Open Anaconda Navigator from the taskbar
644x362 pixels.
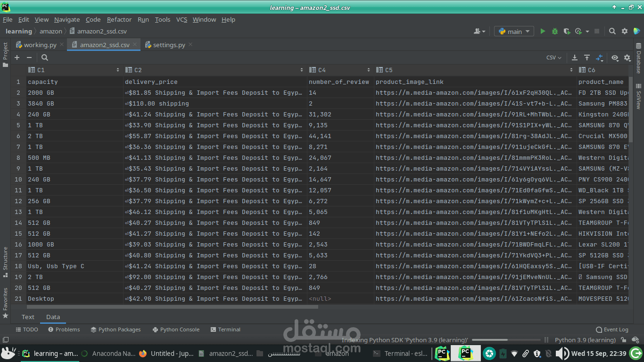[x=108, y=353]
